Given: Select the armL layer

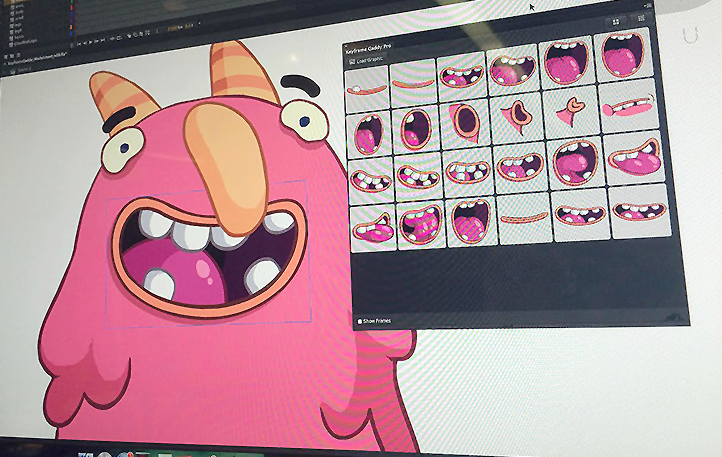Looking at the screenshot, I should (19, 6).
